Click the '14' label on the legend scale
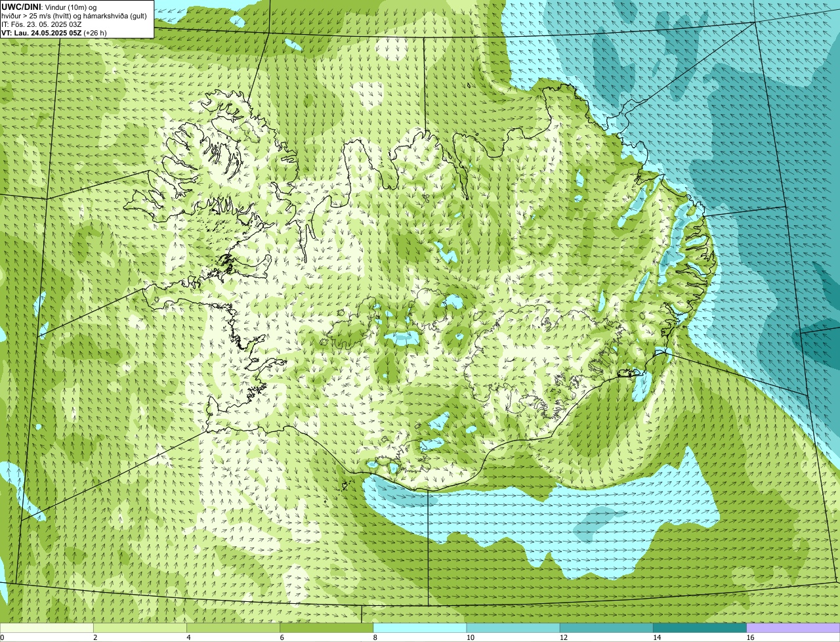 point(657,637)
